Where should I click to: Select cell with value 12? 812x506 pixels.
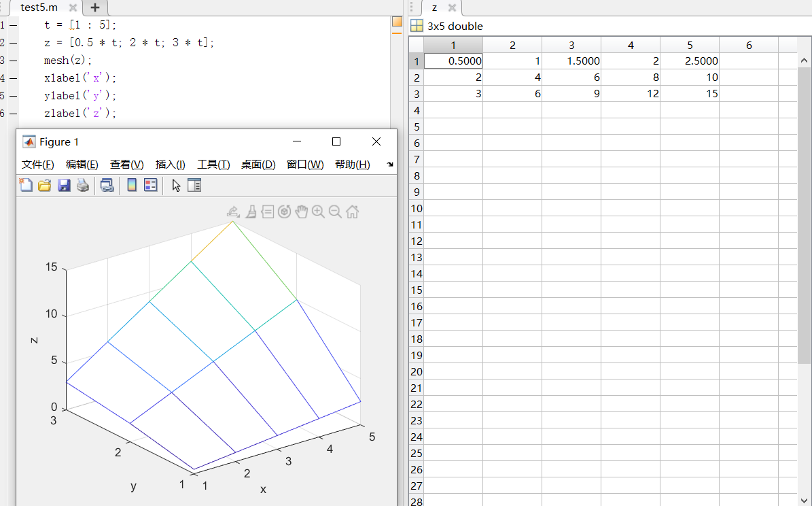point(630,93)
